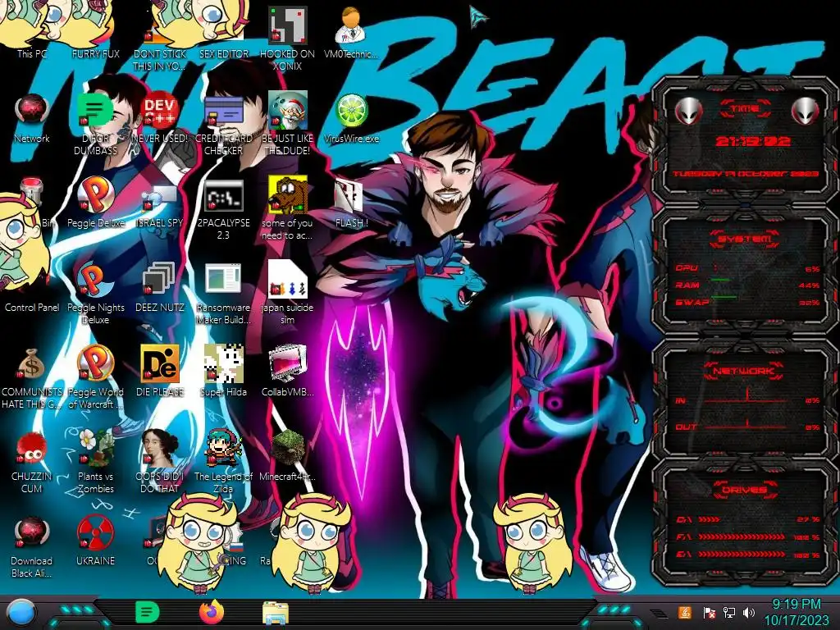Open the Start orb on taskbar
The height and width of the screenshot is (630, 840).
(21, 612)
